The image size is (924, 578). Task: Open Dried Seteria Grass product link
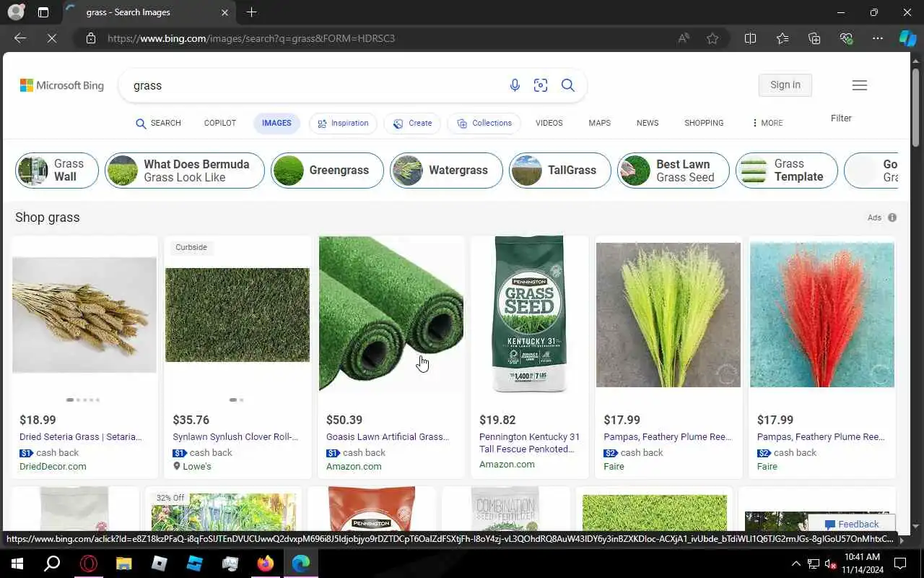pos(81,436)
